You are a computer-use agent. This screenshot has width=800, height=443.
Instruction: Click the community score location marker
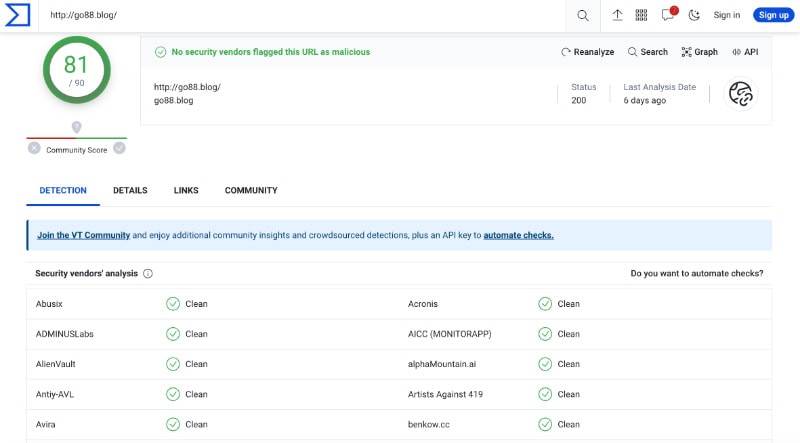coord(77,127)
